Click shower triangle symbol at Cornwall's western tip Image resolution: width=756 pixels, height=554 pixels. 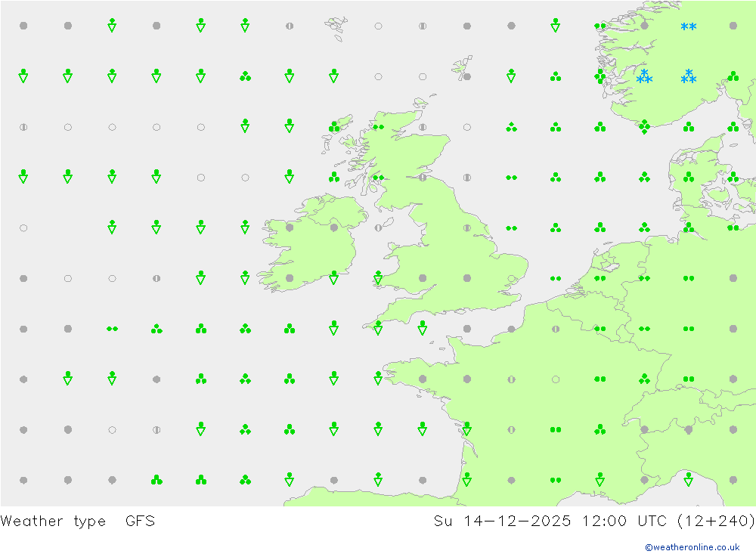point(379,328)
